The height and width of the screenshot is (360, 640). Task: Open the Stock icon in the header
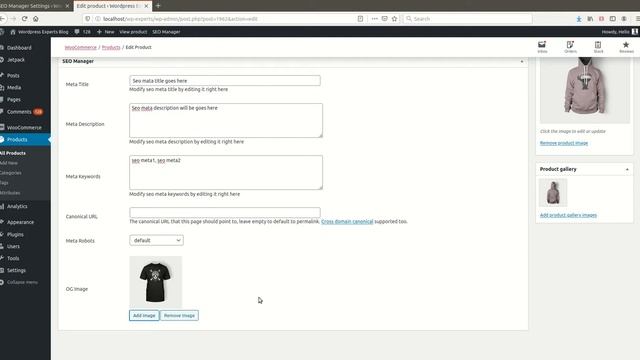(598, 47)
